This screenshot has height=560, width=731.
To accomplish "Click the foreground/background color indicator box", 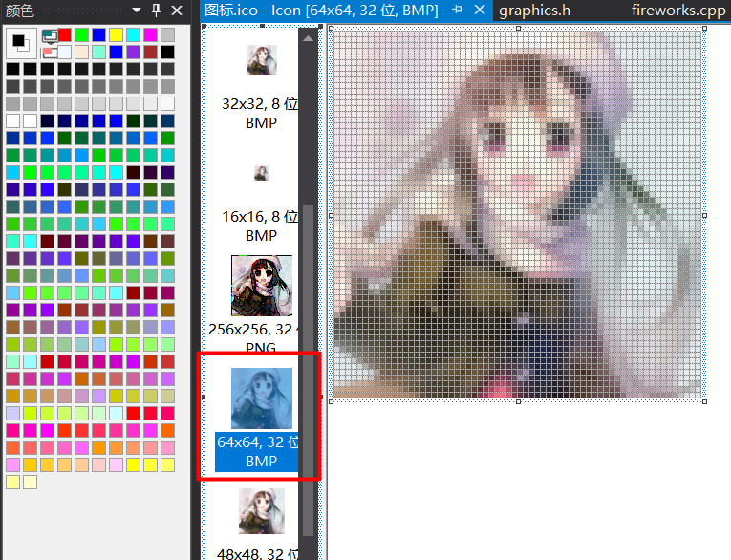I will coord(21,43).
